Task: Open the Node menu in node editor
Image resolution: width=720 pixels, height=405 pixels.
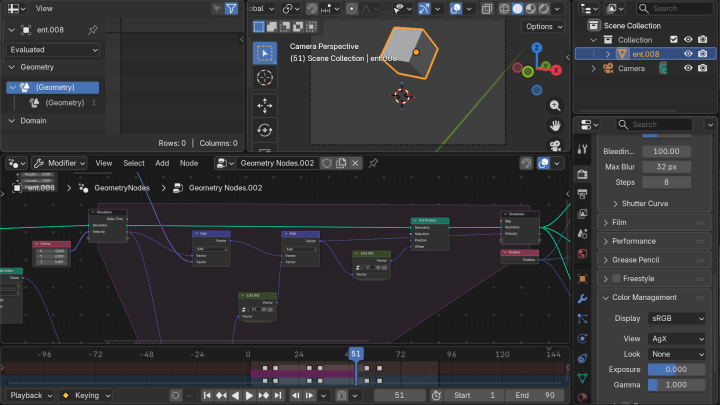Action: [188, 163]
